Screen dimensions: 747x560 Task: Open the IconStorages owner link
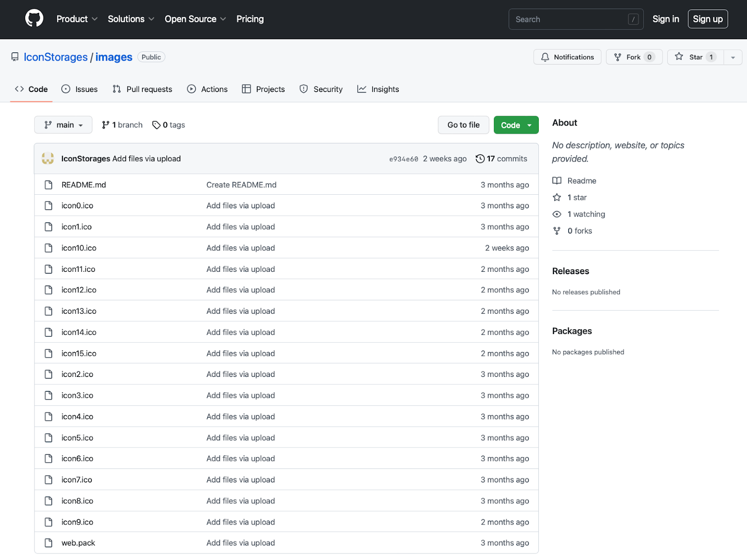(56, 57)
